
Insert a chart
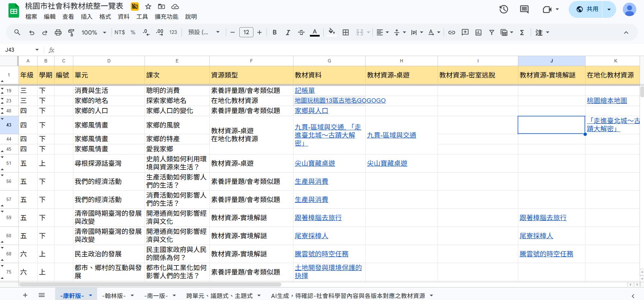(478, 33)
